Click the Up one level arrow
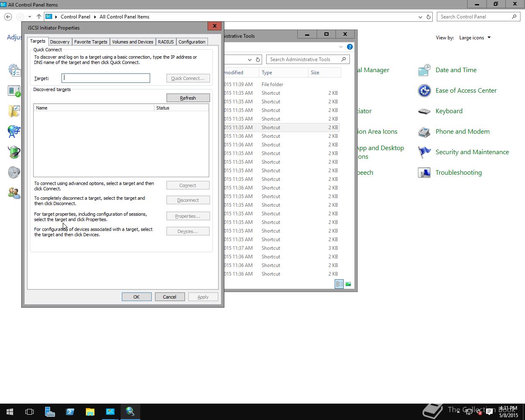 [39, 17]
